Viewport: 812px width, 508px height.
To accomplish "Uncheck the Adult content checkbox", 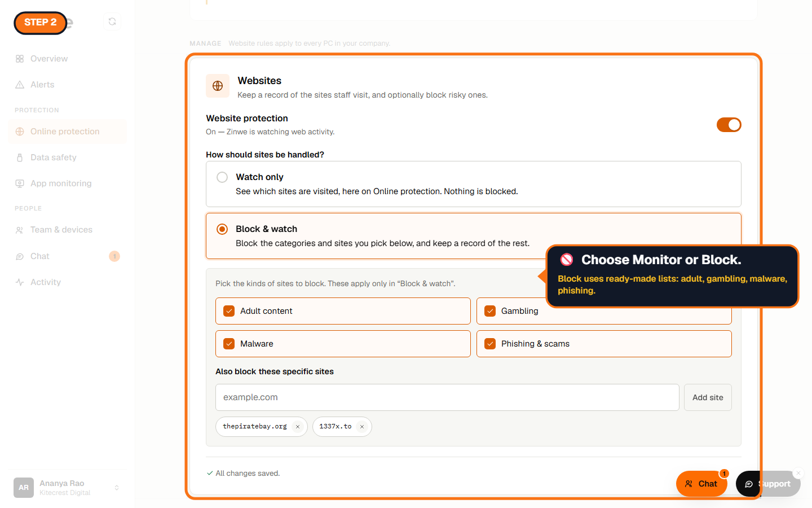I will click(229, 311).
